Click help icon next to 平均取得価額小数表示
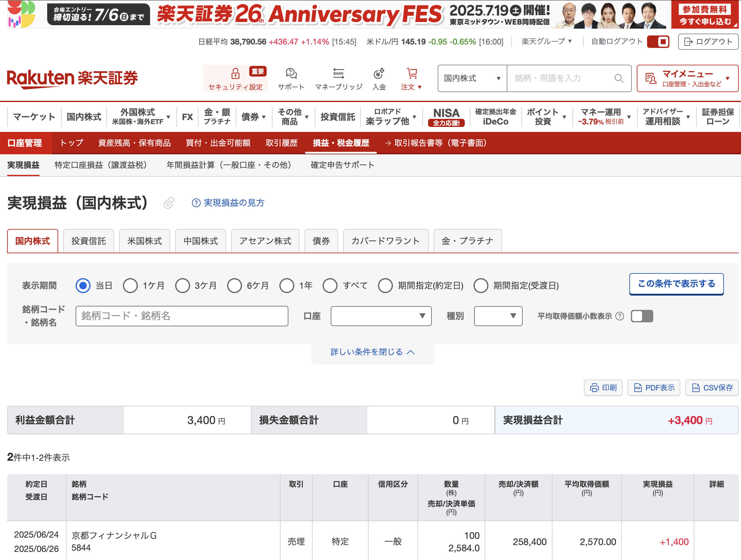741x560 pixels. click(x=620, y=316)
